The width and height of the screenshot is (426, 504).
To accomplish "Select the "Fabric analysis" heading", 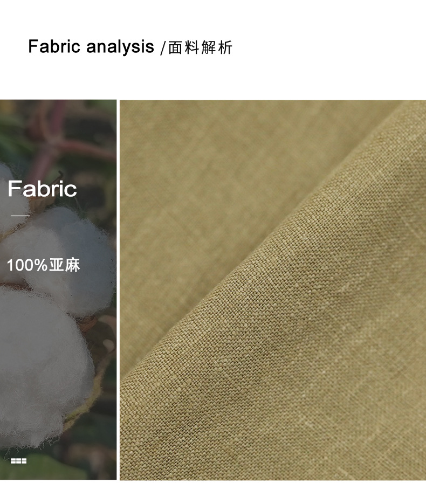I will pos(91,46).
